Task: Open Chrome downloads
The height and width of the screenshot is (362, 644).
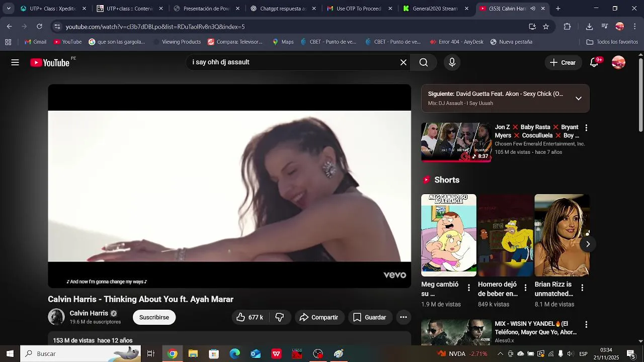Action: point(590,27)
